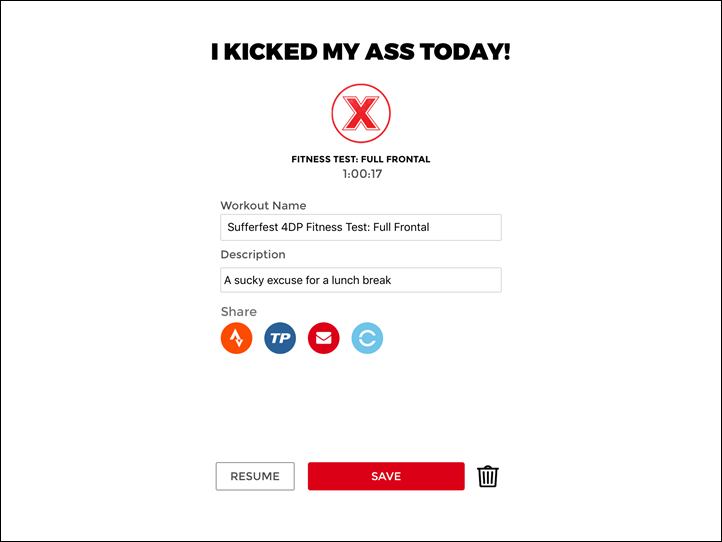Click the word "Sufferfest" in the name field
This screenshot has width=722, height=542.
click(253, 227)
